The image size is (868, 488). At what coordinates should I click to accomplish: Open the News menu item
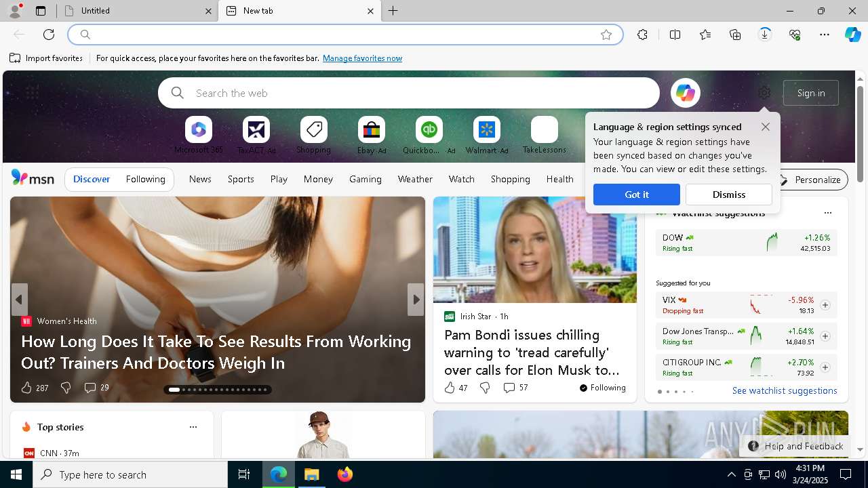[x=200, y=179]
